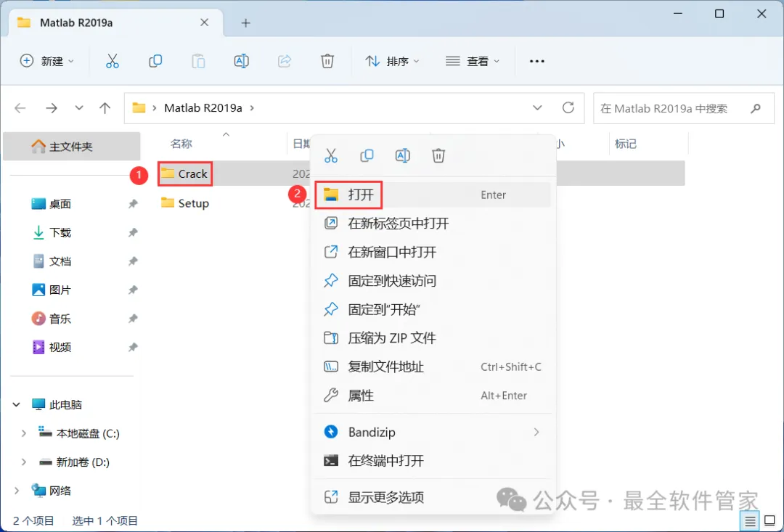Click the Copy icon in the context menu
784x532 pixels.
pos(367,155)
